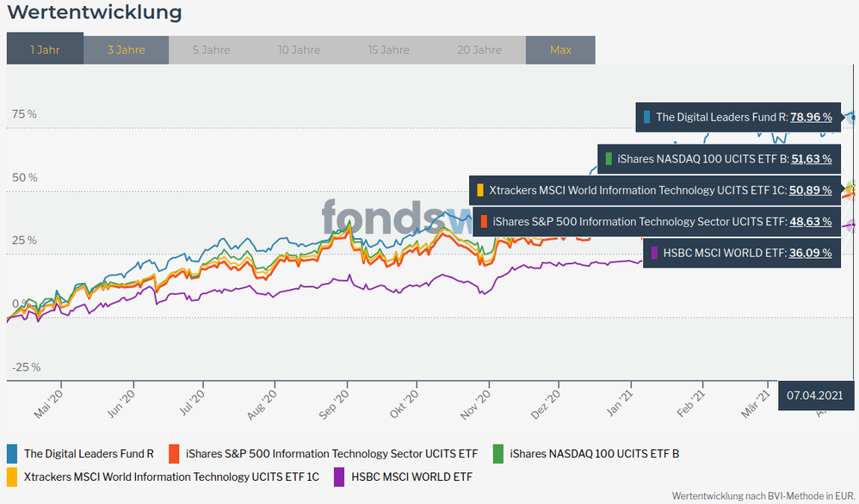Switch to the 3 Jahre tab
This screenshot has width=859, height=504.
coord(126,50)
